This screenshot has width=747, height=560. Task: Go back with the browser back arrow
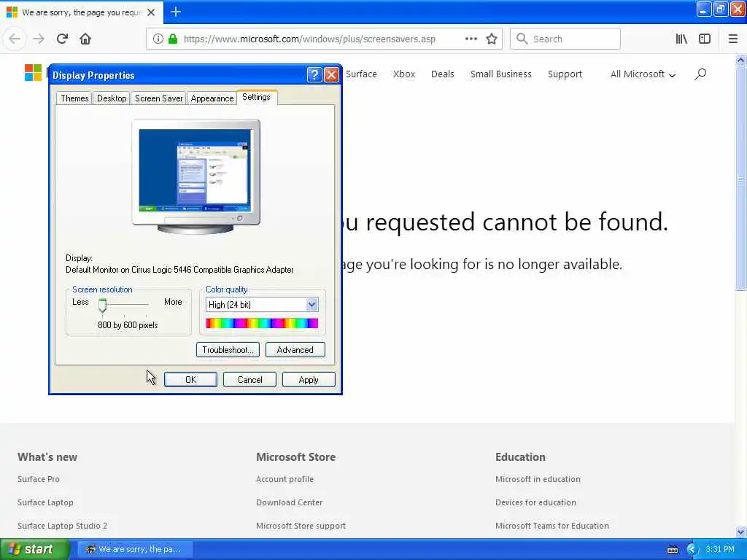15,39
